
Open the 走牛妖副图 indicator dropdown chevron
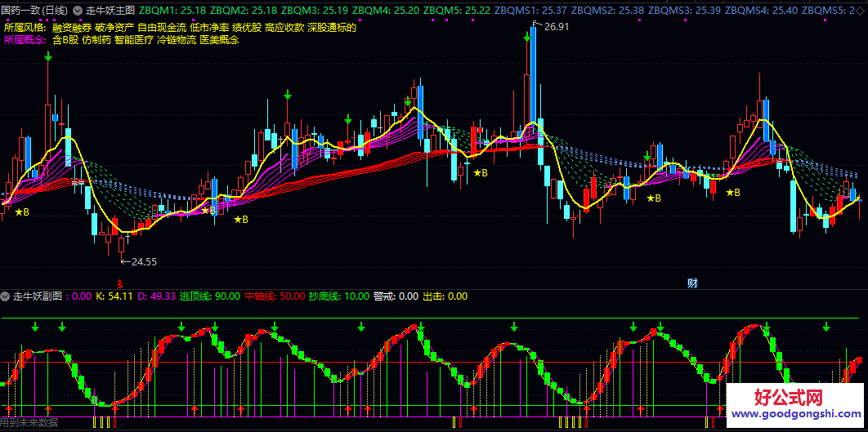point(6,296)
